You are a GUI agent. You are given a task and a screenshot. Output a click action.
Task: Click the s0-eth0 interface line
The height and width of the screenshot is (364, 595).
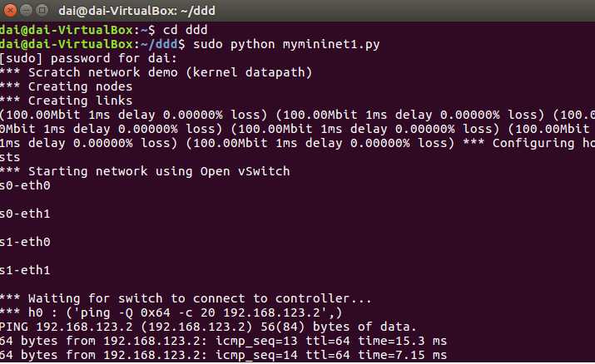pyautogui.click(x=25, y=185)
